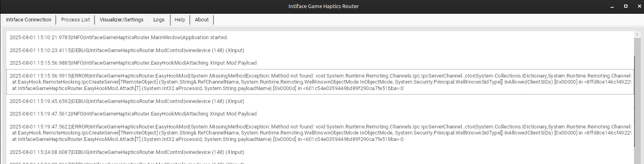Select the 15:24:08 DEBUG winedevice log entry

127,152
